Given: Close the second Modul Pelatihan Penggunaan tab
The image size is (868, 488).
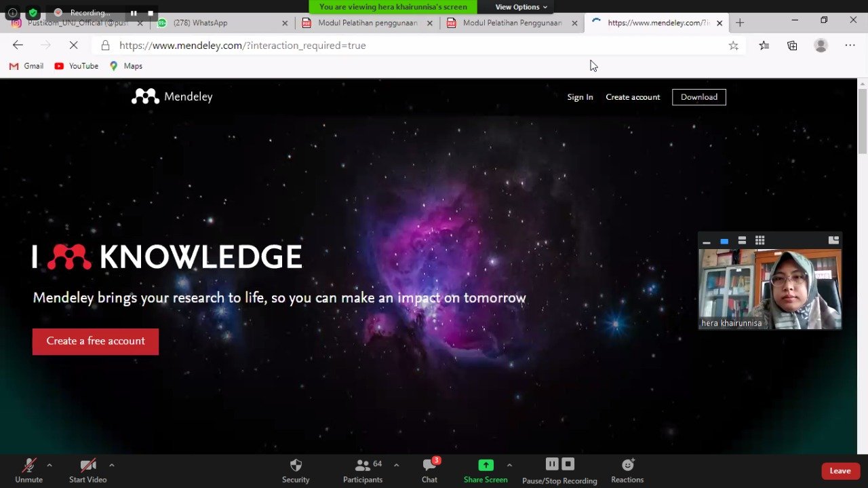Looking at the screenshot, I should [574, 23].
